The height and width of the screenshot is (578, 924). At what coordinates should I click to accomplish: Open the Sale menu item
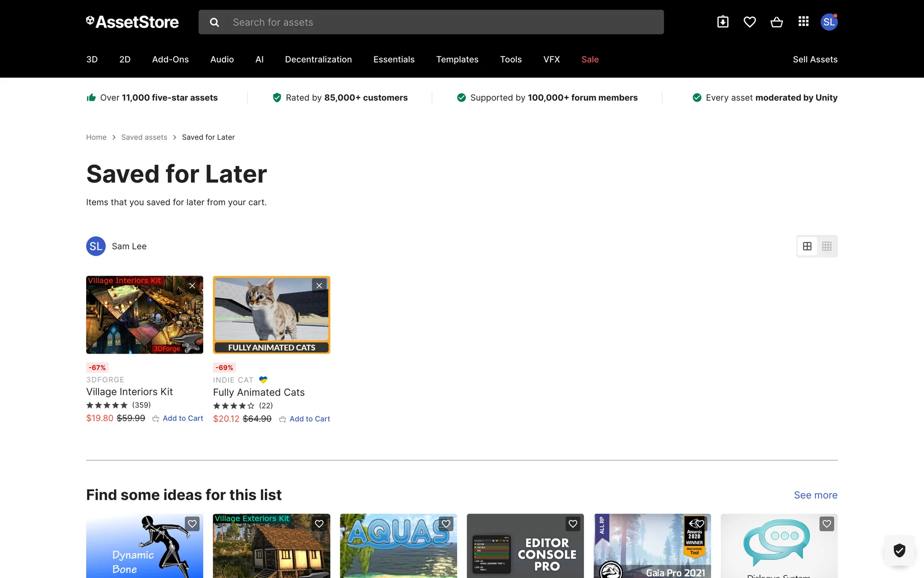tap(590, 59)
